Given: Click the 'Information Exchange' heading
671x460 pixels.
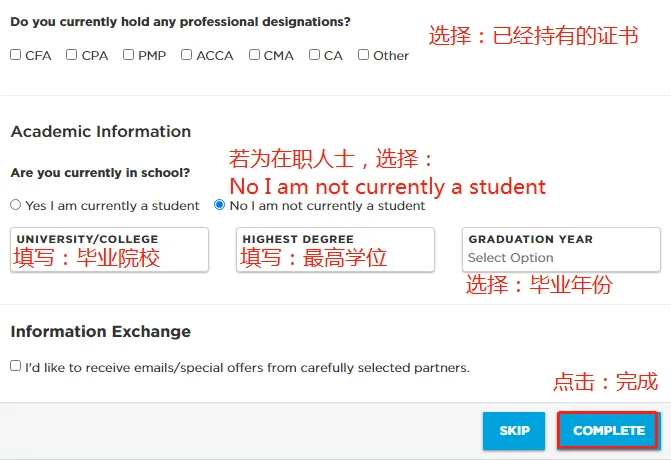Looking at the screenshot, I should [x=100, y=331].
